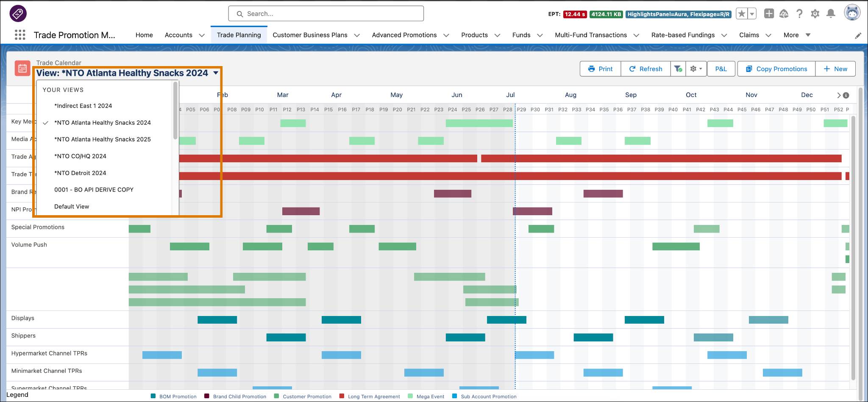Image resolution: width=868 pixels, height=402 pixels.
Task: Click the Jul month header
Action: 510,95
